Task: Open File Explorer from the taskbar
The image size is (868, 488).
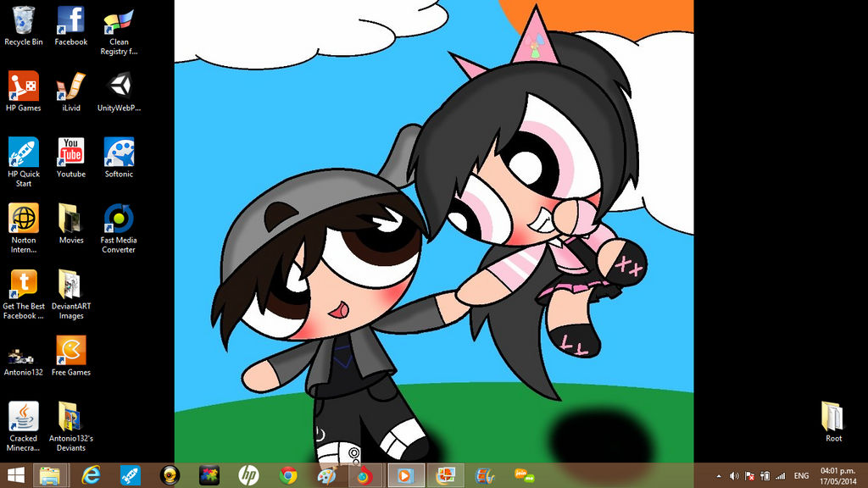Action: (x=50, y=475)
